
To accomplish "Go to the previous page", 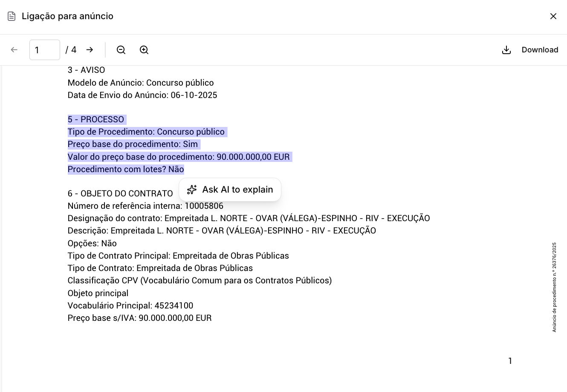I will [14, 50].
